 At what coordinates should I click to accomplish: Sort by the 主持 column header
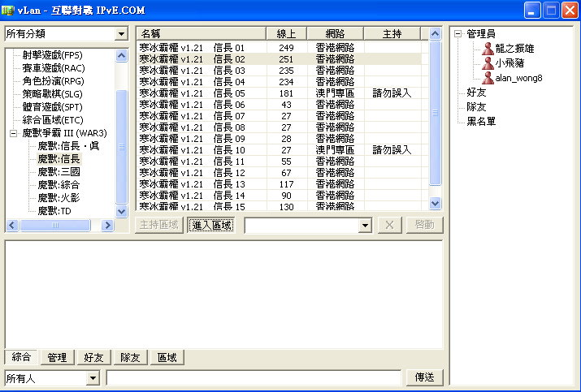(x=392, y=34)
